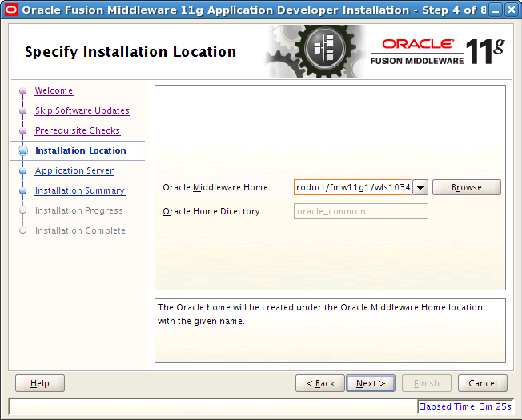This screenshot has height=420, width=522.
Task: Click the Oracle home description message text
Action: (320, 314)
